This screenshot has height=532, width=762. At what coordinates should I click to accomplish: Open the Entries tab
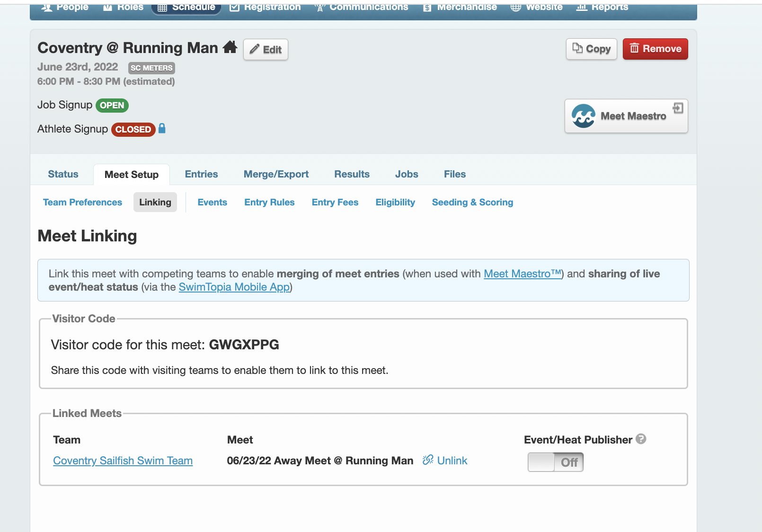[x=201, y=174]
